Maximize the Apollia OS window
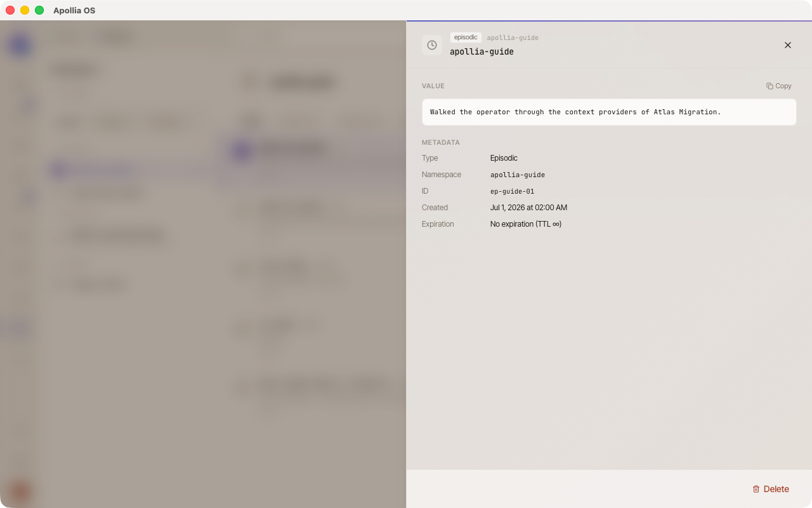This screenshot has width=812, height=508. [39, 10]
